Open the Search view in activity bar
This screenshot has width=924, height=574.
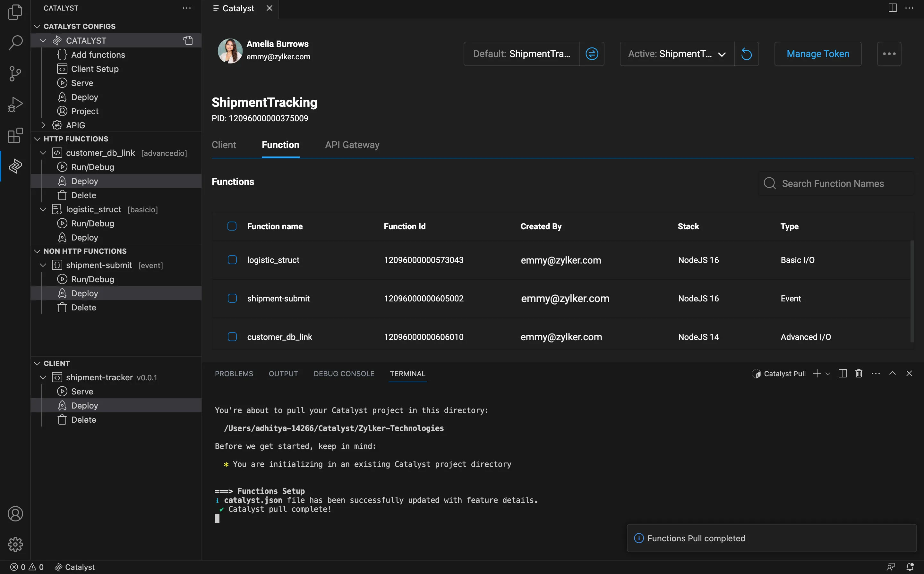click(15, 43)
